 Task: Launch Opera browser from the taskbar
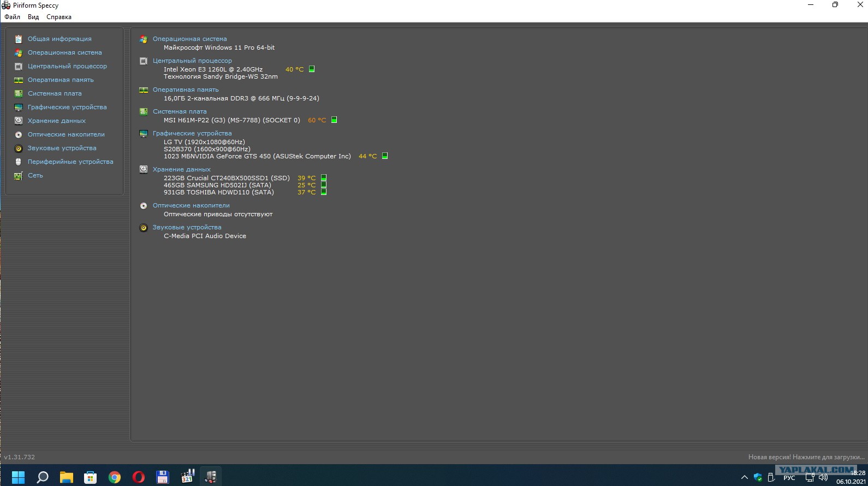pos(138,477)
